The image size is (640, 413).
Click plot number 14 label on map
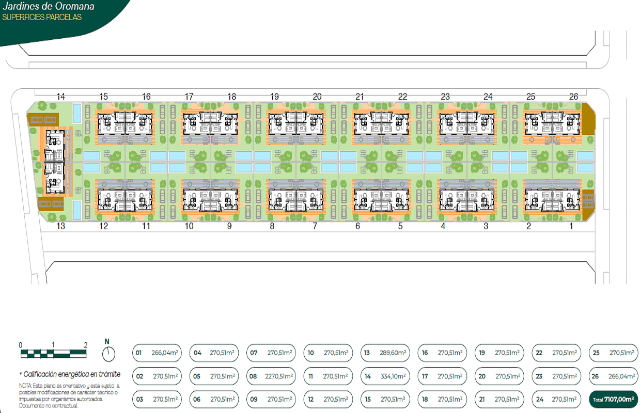point(60,96)
